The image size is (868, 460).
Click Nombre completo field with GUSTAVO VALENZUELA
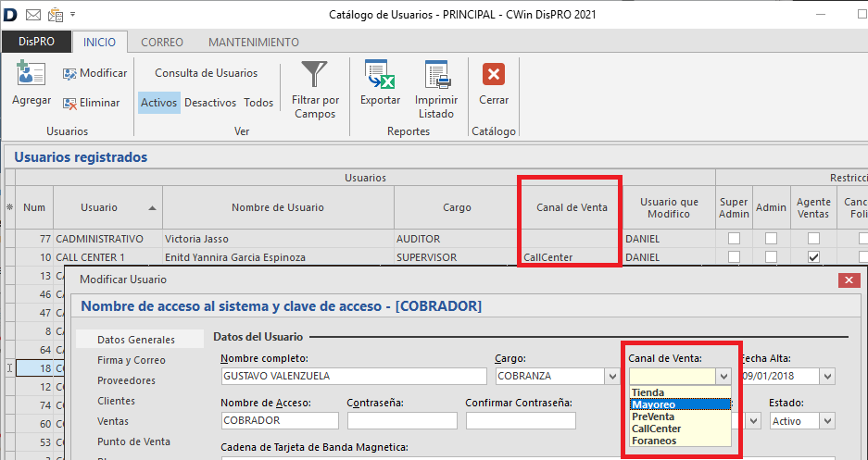pyautogui.click(x=354, y=376)
